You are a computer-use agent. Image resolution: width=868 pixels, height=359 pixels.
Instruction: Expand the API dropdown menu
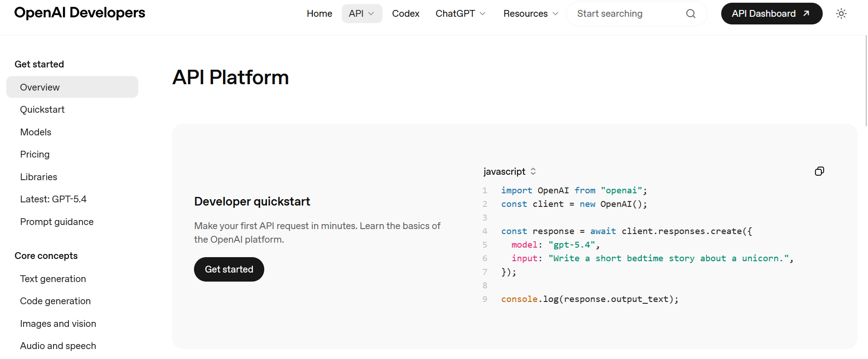coord(361,14)
